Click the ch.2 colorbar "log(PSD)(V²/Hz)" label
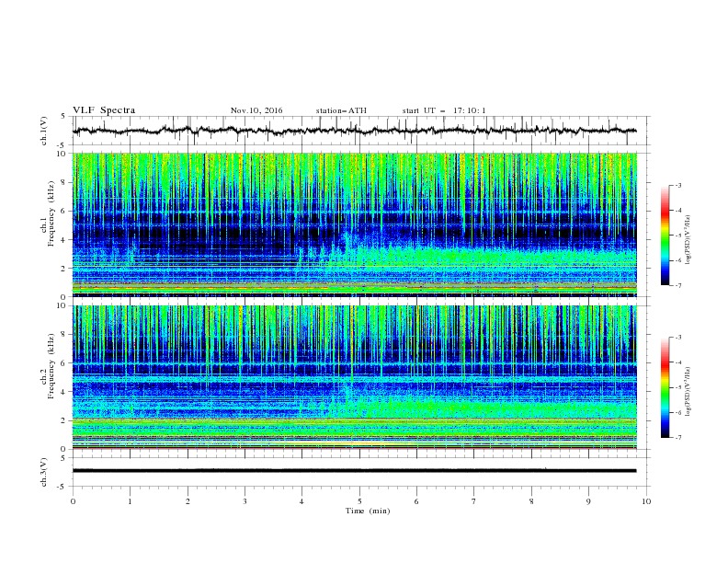 pyautogui.click(x=688, y=392)
